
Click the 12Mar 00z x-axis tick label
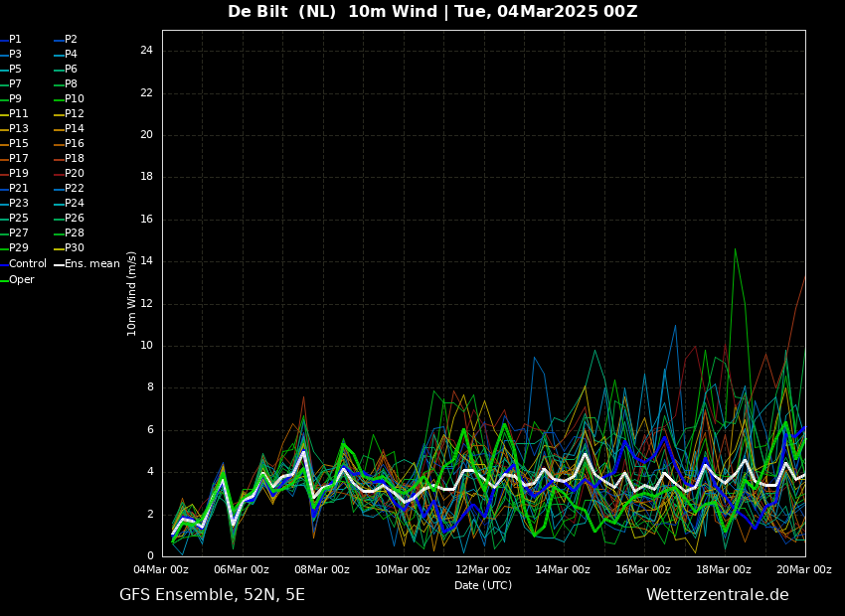pyautogui.click(x=483, y=569)
